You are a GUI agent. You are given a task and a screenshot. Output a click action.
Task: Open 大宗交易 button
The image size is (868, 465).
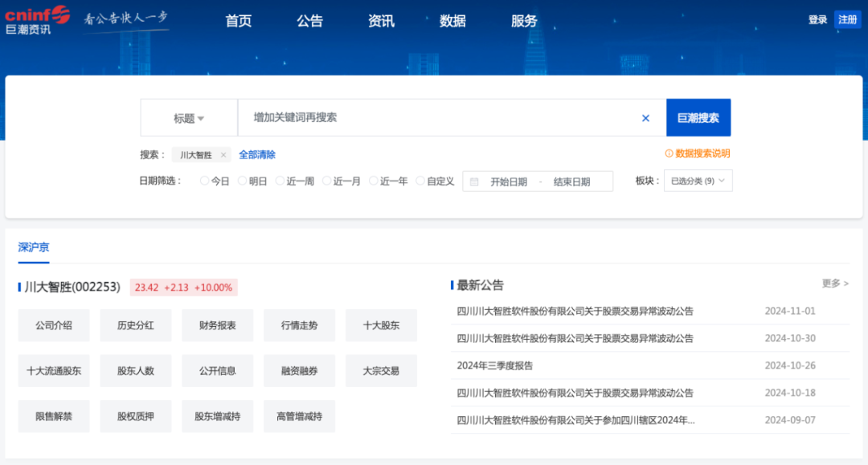tap(382, 371)
